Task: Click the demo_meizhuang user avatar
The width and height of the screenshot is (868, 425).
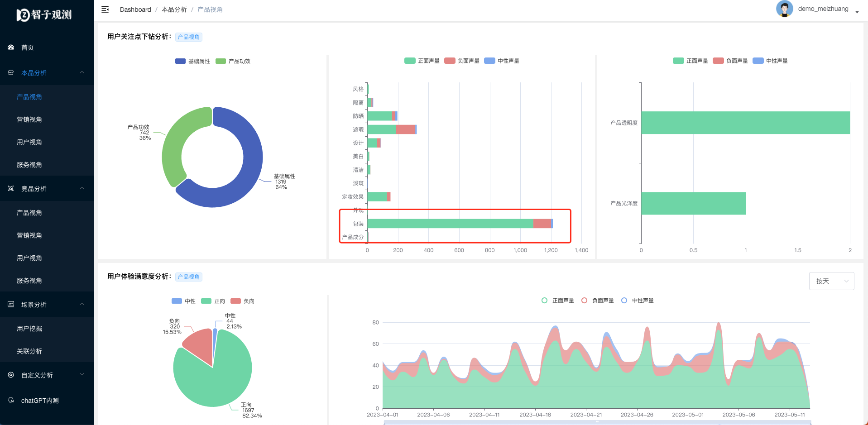Action: (x=784, y=9)
